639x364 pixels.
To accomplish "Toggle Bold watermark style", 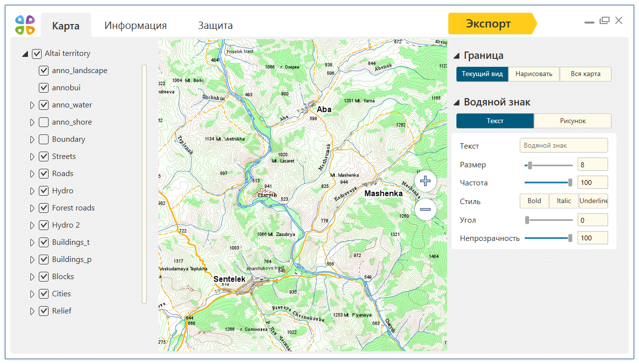I will [x=534, y=201].
